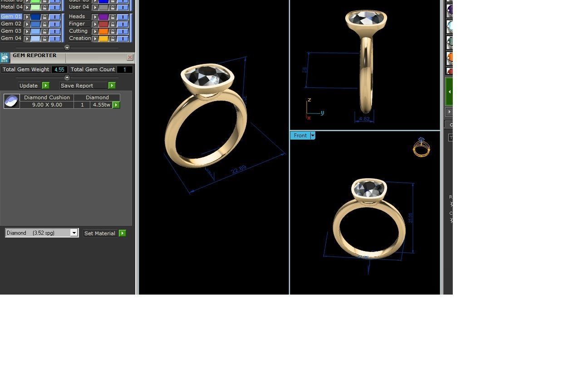Toggle lock on Heads layer
Screen dimensions: 578x392
(113, 17)
